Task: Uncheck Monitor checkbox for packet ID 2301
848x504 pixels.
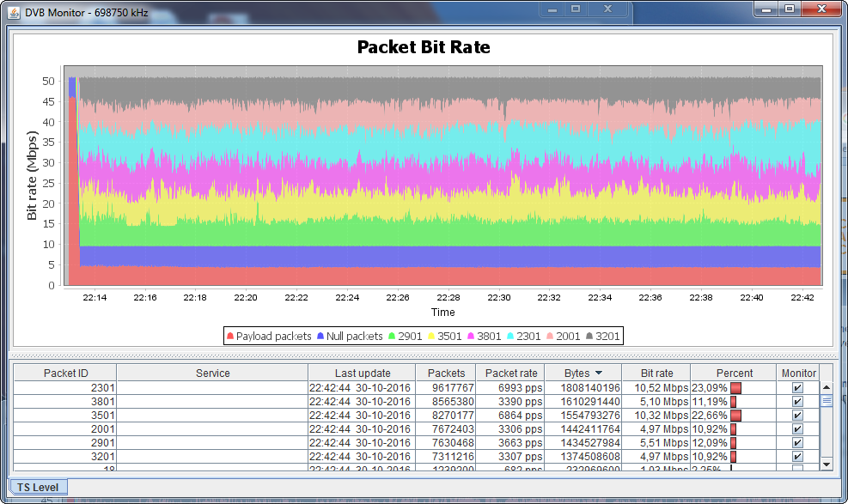Action: pyautogui.click(x=797, y=388)
